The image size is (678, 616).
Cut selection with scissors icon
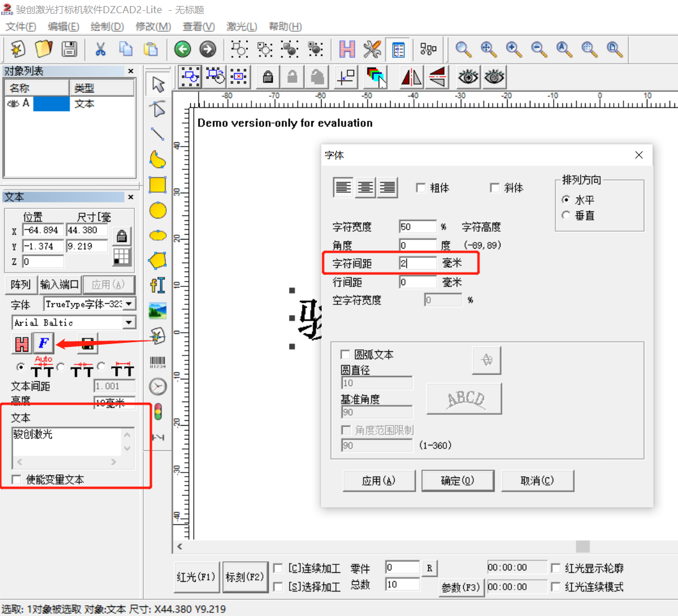[100, 49]
